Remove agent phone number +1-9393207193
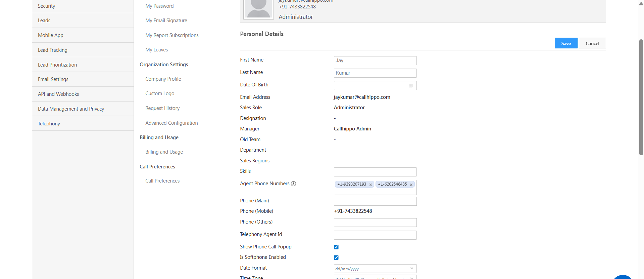Screen dimensions: 644x279 coord(370,185)
